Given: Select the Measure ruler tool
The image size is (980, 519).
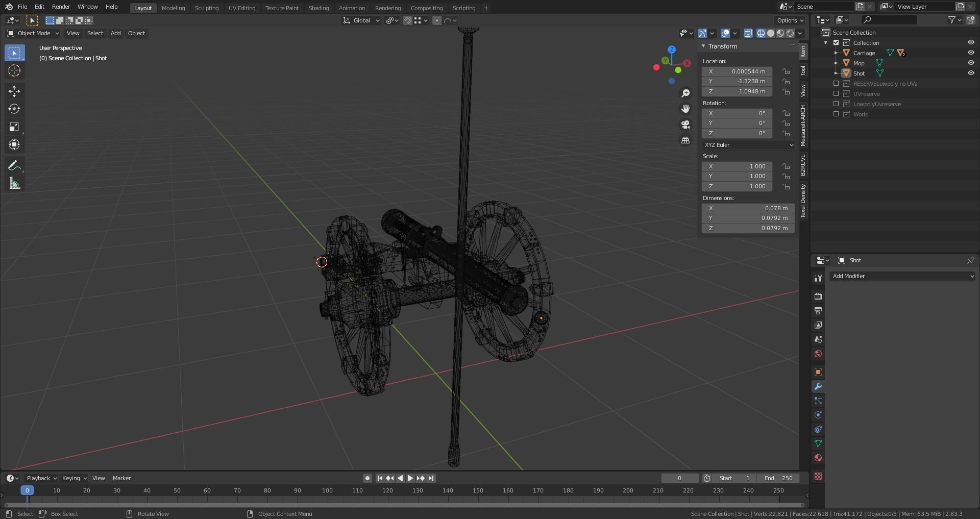Looking at the screenshot, I should pos(14,184).
